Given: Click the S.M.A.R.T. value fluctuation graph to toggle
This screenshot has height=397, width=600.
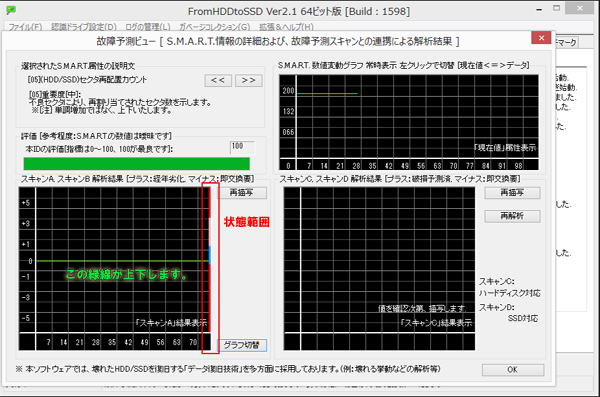Looking at the screenshot, I should [409, 122].
